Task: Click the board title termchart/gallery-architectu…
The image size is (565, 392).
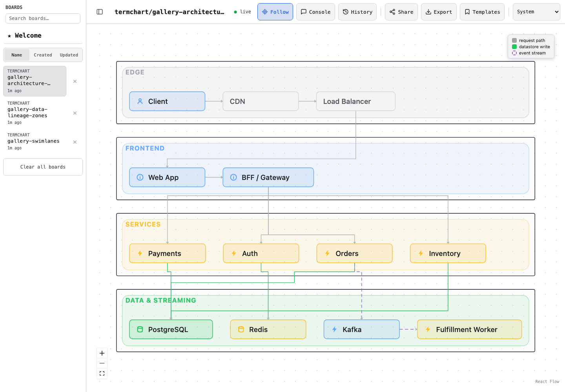Action: [x=169, y=12]
